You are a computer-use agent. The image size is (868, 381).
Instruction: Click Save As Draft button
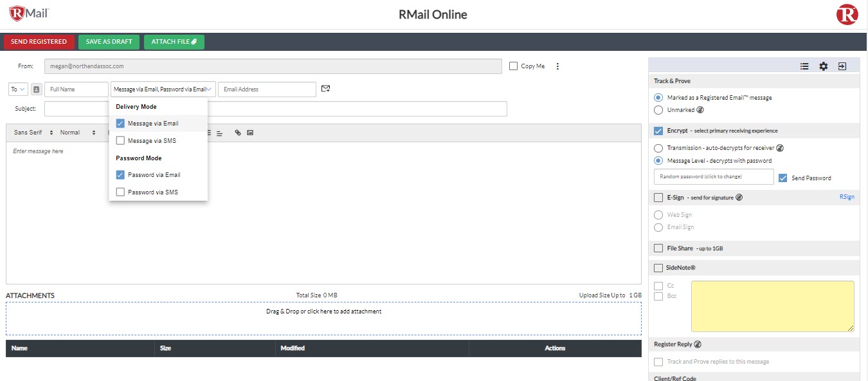[109, 42]
